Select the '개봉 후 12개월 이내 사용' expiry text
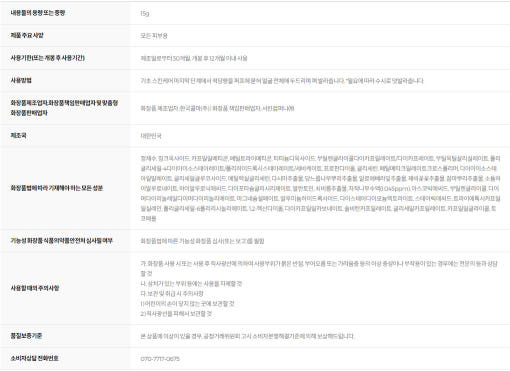The image size is (510, 371). point(220,58)
